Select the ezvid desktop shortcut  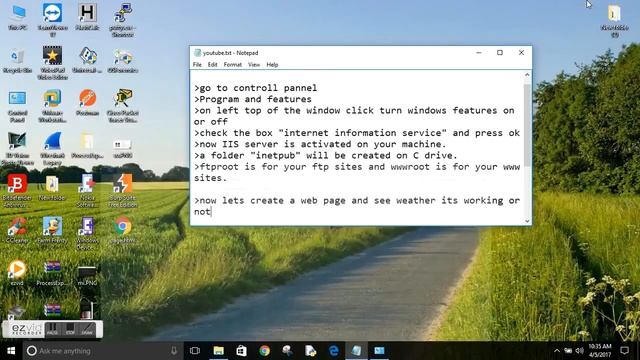(x=17, y=273)
